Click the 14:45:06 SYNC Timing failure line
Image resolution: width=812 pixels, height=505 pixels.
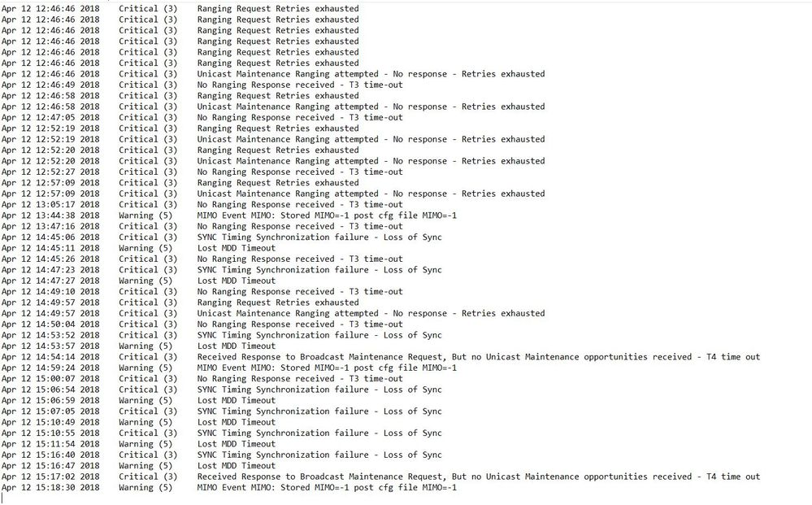(x=319, y=237)
